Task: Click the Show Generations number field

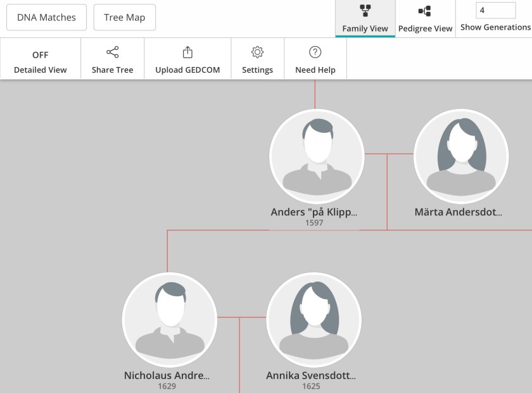Action: click(x=495, y=11)
